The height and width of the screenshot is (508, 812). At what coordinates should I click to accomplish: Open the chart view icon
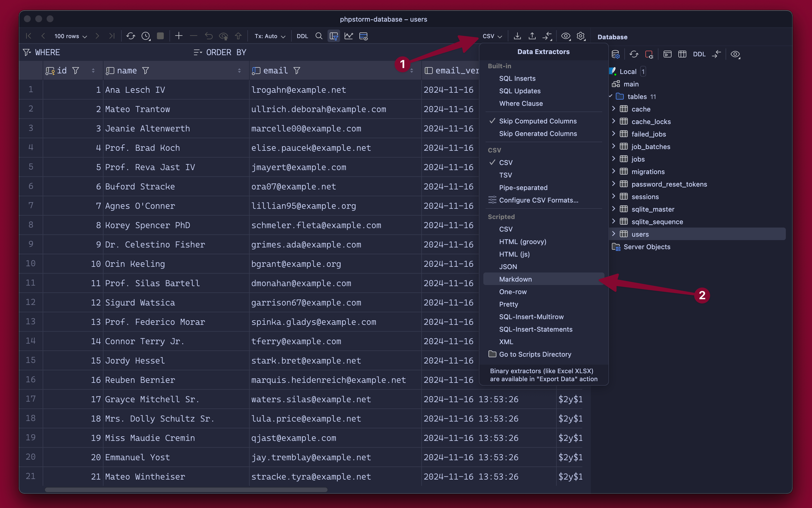[349, 36]
